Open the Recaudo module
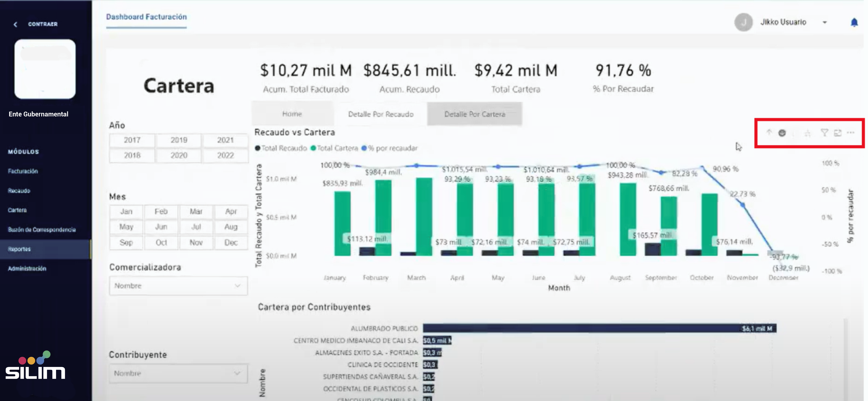The width and height of the screenshot is (868, 401). tap(19, 191)
